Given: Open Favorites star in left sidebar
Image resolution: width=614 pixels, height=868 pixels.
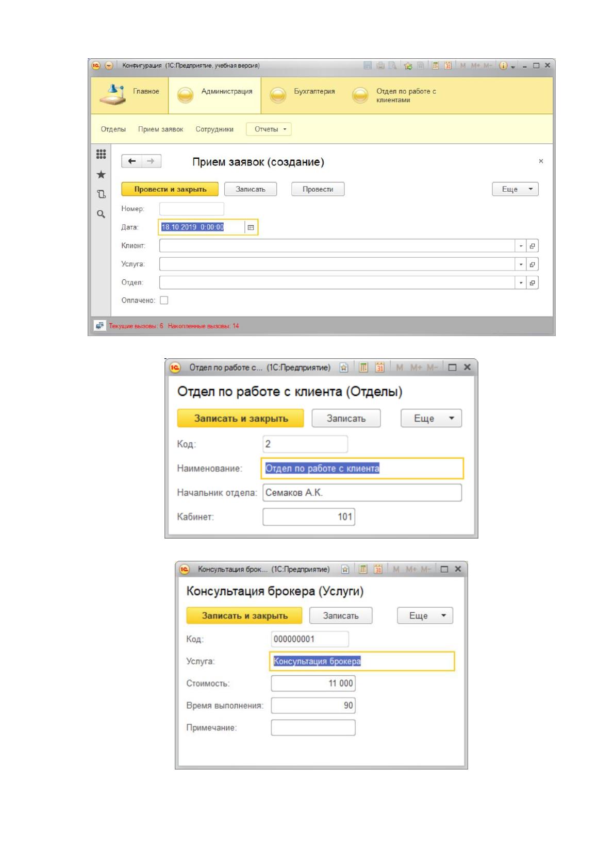Looking at the screenshot, I should 101,175.
